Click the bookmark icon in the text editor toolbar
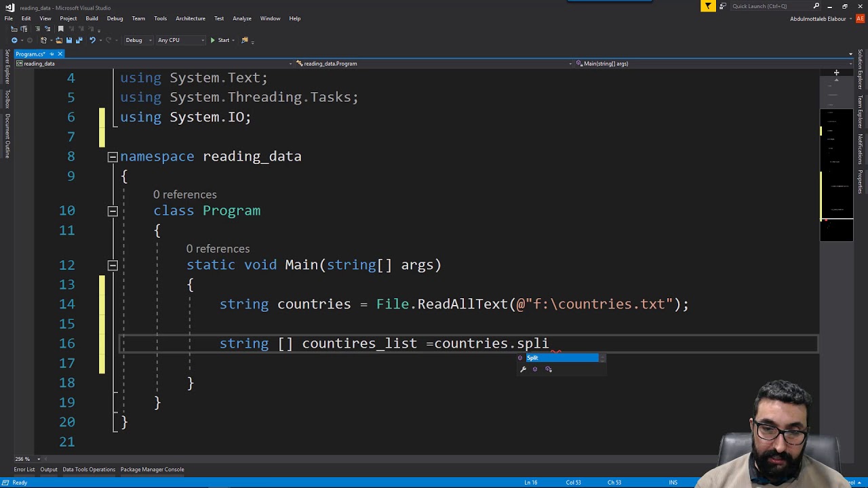Image resolution: width=868 pixels, height=488 pixels. pos(60,28)
